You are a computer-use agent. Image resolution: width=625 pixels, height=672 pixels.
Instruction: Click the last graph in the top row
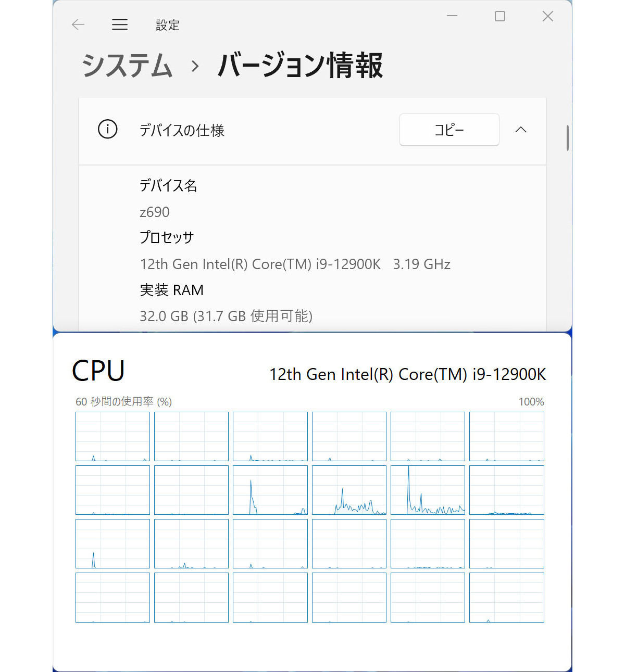coord(507,436)
